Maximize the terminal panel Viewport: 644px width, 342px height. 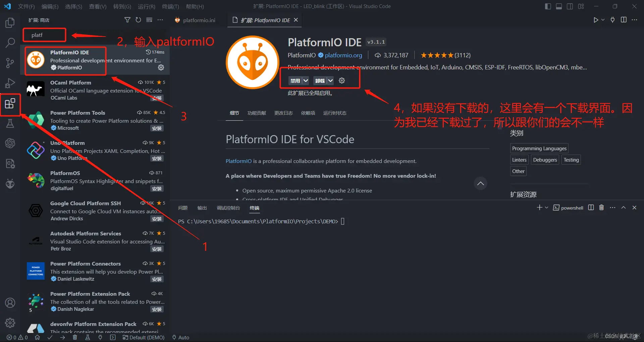pyautogui.click(x=624, y=208)
